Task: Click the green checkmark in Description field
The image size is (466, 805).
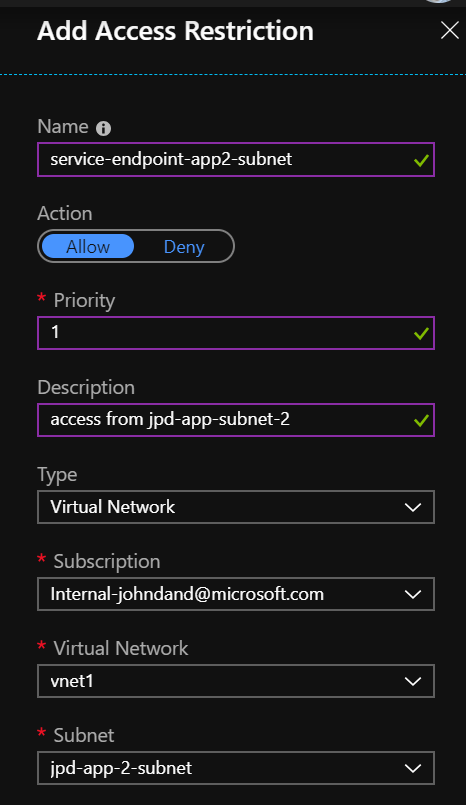Action: pos(421,420)
